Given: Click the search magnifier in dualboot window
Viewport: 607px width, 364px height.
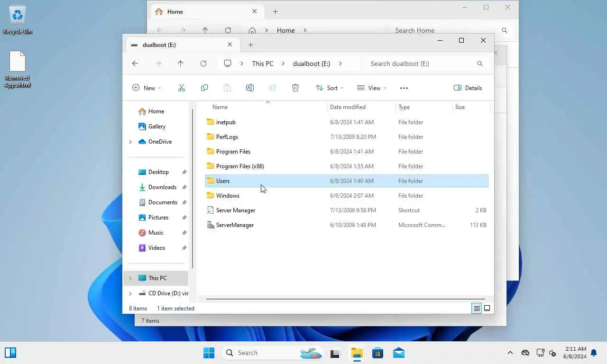Looking at the screenshot, I should click(480, 64).
